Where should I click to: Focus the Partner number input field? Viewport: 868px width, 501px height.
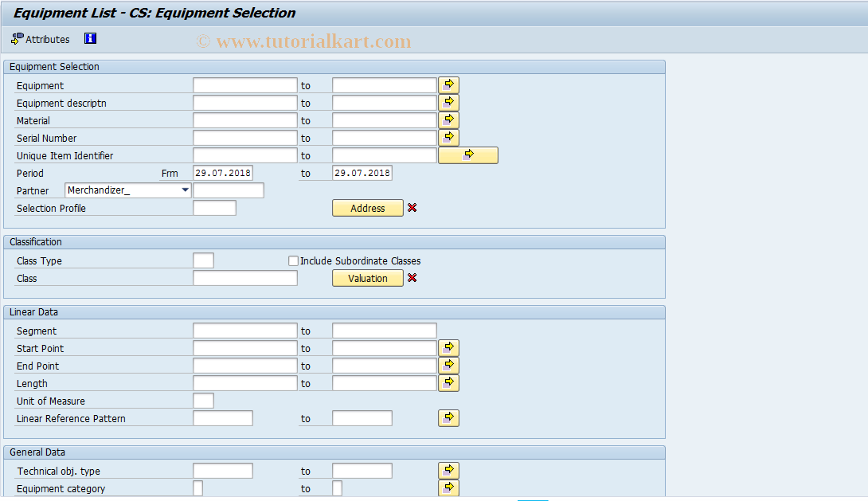pyautogui.click(x=229, y=190)
